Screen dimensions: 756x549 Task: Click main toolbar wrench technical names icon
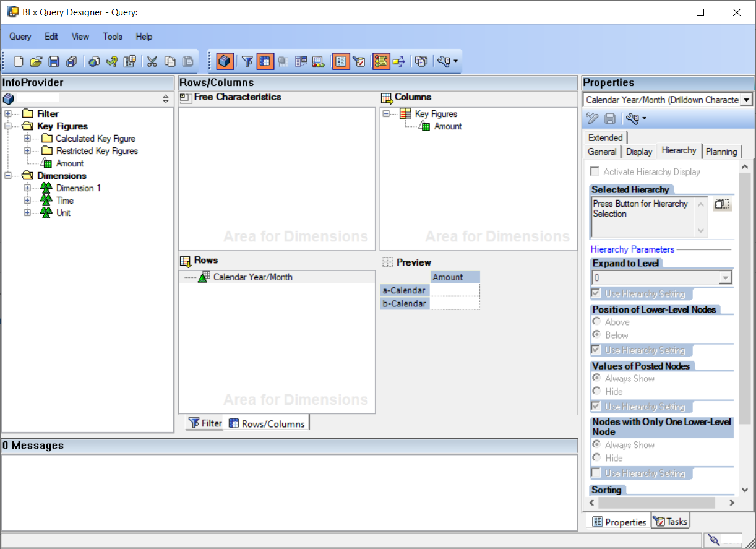tap(447, 61)
